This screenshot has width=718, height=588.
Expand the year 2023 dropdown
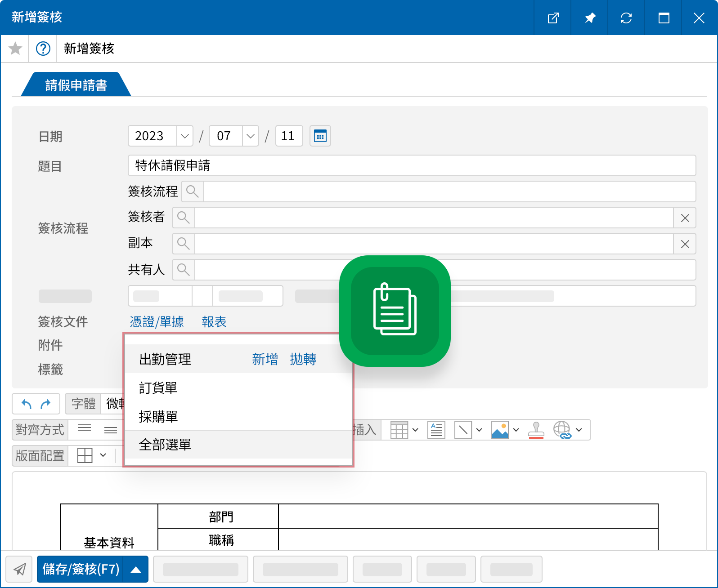184,136
